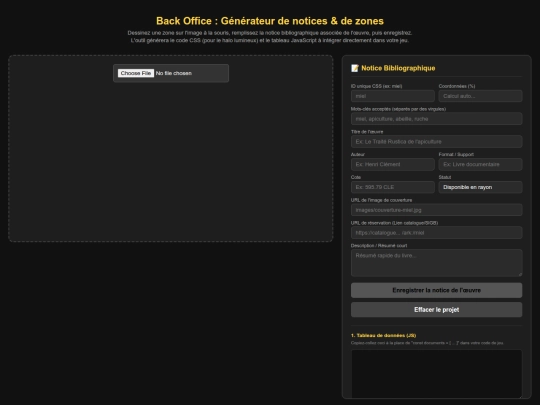The height and width of the screenshot is (405, 540).
Task: Click the Format / Support input
Action: point(480,164)
